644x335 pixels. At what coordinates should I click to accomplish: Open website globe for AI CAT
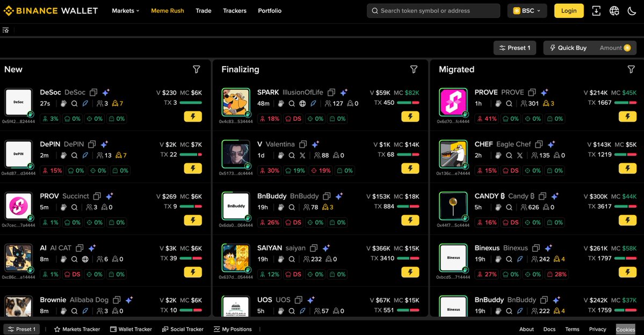click(85, 259)
